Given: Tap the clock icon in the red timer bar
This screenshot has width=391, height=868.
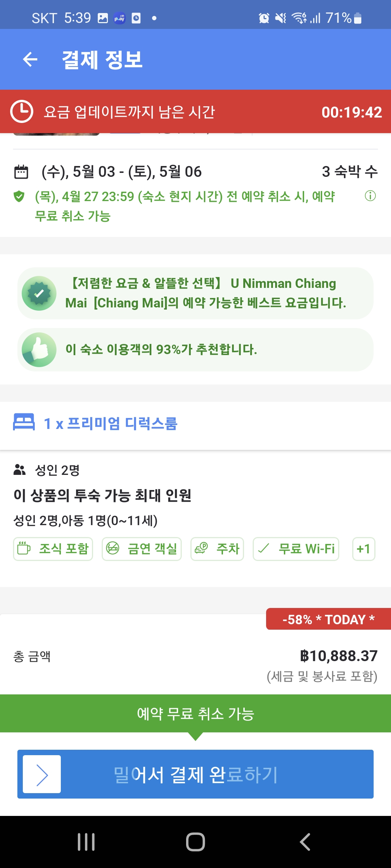Looking at the screenshot, I should click(x=22, y=111).
